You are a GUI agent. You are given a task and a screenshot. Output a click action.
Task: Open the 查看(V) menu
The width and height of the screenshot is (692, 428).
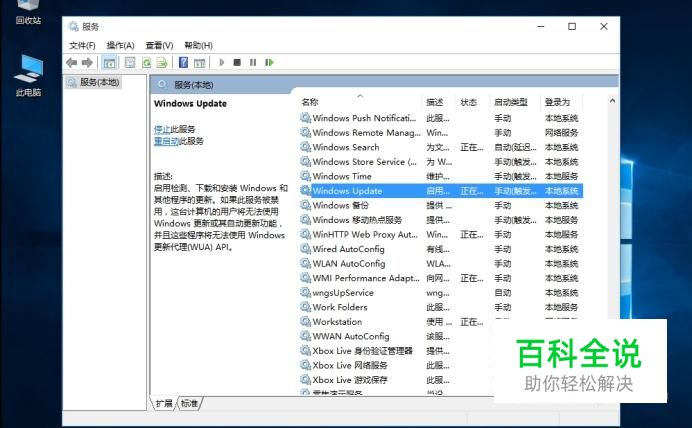coord(159,45)
